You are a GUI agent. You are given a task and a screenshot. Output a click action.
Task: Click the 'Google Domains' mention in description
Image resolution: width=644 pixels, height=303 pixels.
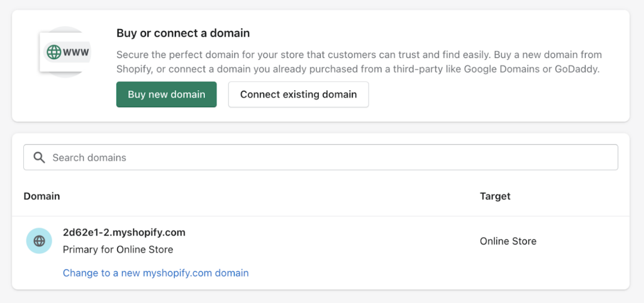[x=501, y=69]
